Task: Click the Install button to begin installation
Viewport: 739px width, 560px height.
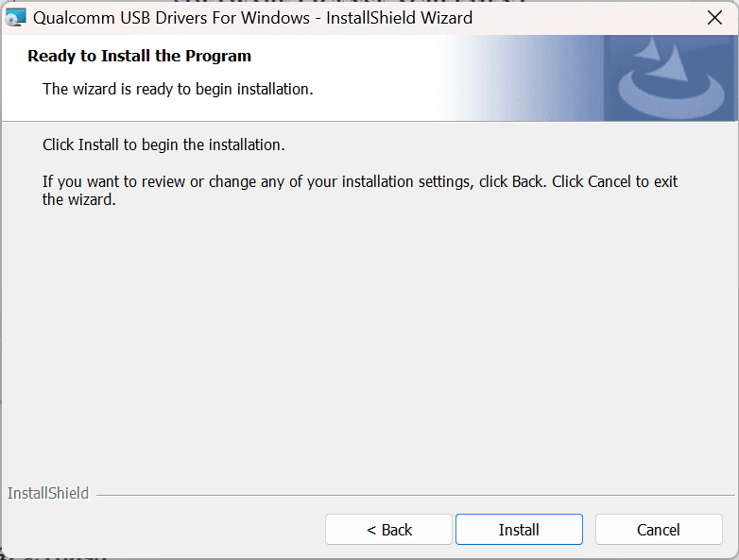Action: 519,530
